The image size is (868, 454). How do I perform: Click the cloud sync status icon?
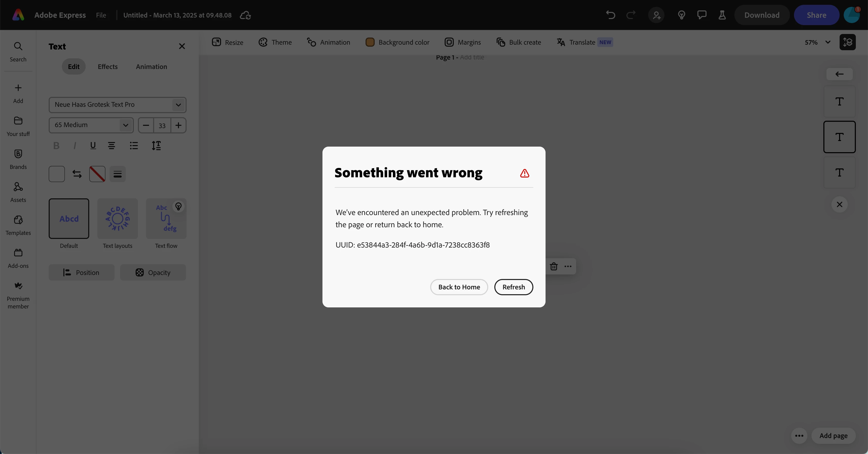tap(245, 15)
